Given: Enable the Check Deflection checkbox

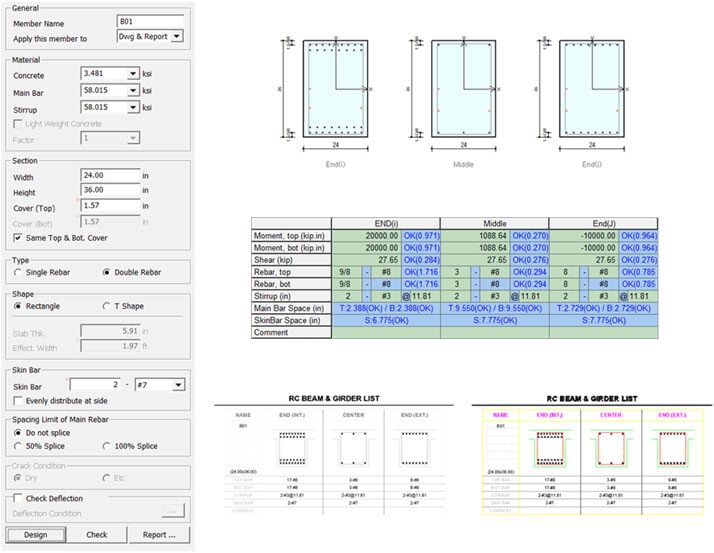Looking at the screenshot, I should [x=18, y=498].
